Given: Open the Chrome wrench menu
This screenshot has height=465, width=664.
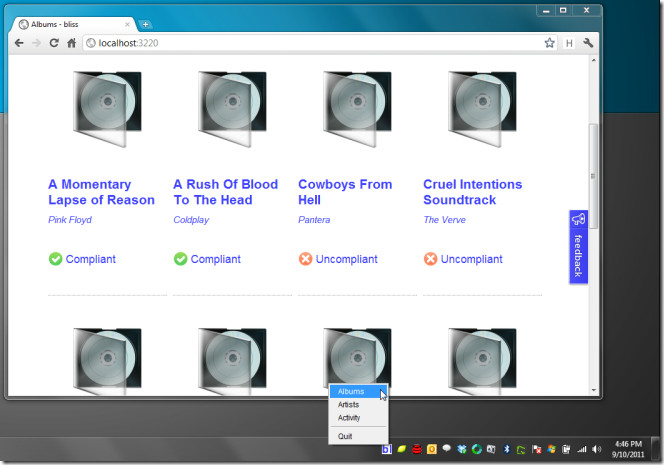Looking at the screenshot, I should 588,43.
